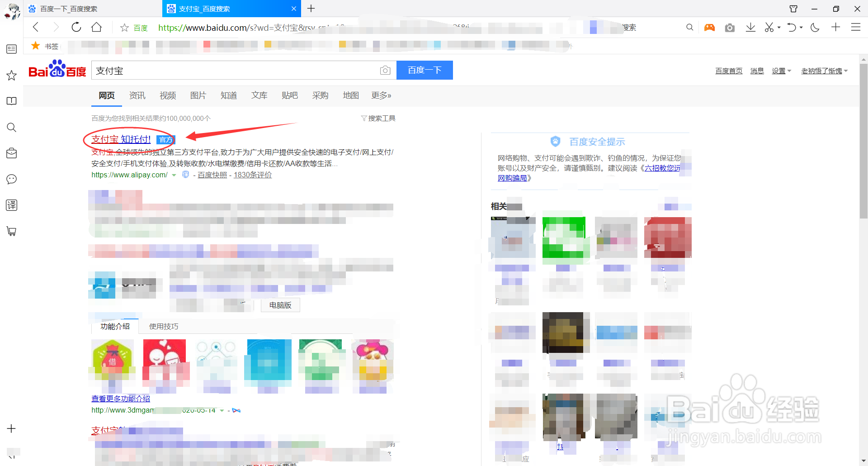
Task: Select the 网页 search tab
Action: [107, 95]
